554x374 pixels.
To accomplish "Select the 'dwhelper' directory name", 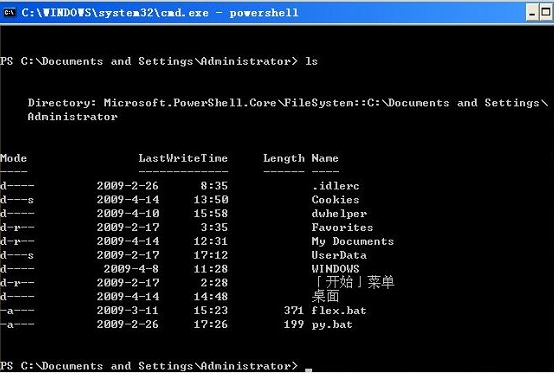I will click(x=339, y=214).
